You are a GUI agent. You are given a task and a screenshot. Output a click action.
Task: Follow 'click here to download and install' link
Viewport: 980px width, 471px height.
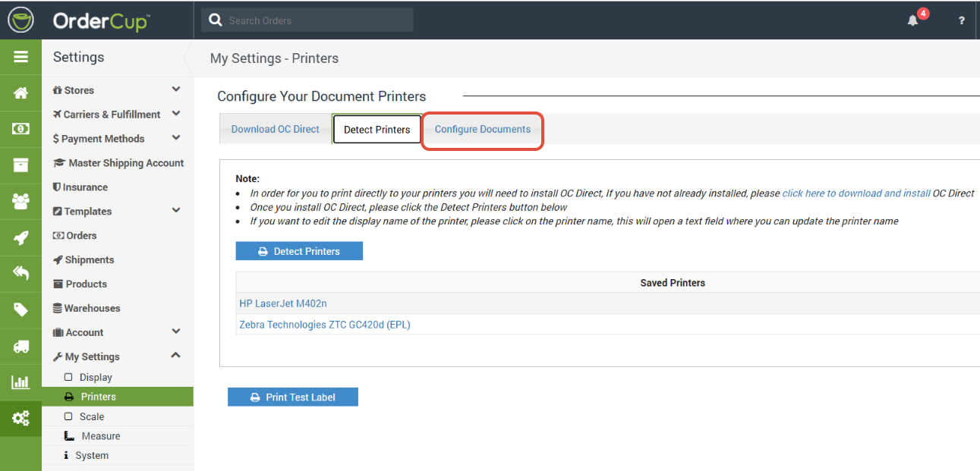point(856,193)
